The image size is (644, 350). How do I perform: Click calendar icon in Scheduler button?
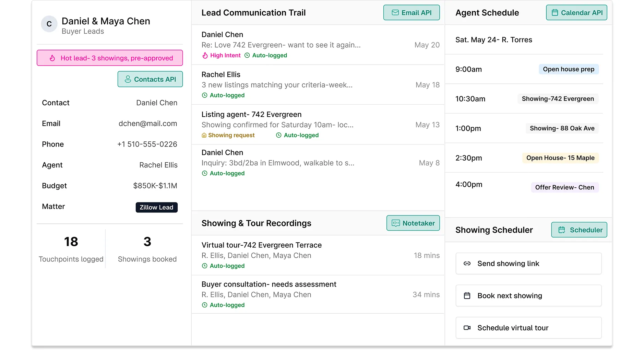pos(562,230)
